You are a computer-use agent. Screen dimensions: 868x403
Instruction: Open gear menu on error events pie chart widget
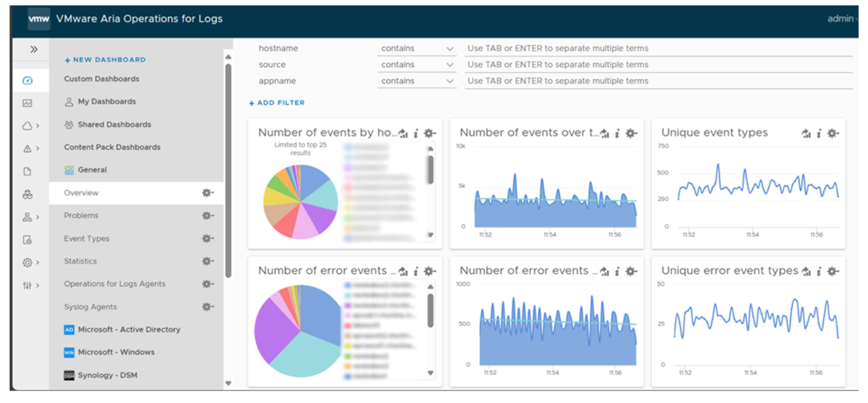(429, 271)
